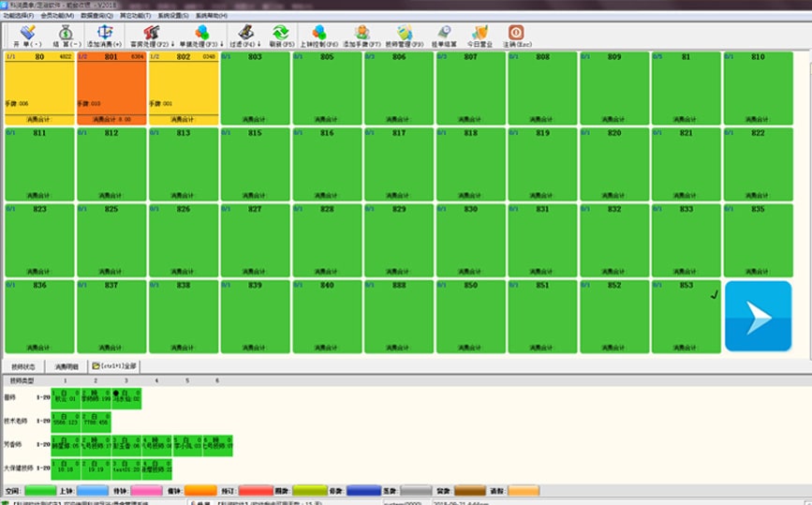812x505 pixels.
Task: Go to next page with blue arrow button
Action: click(758, 317)
